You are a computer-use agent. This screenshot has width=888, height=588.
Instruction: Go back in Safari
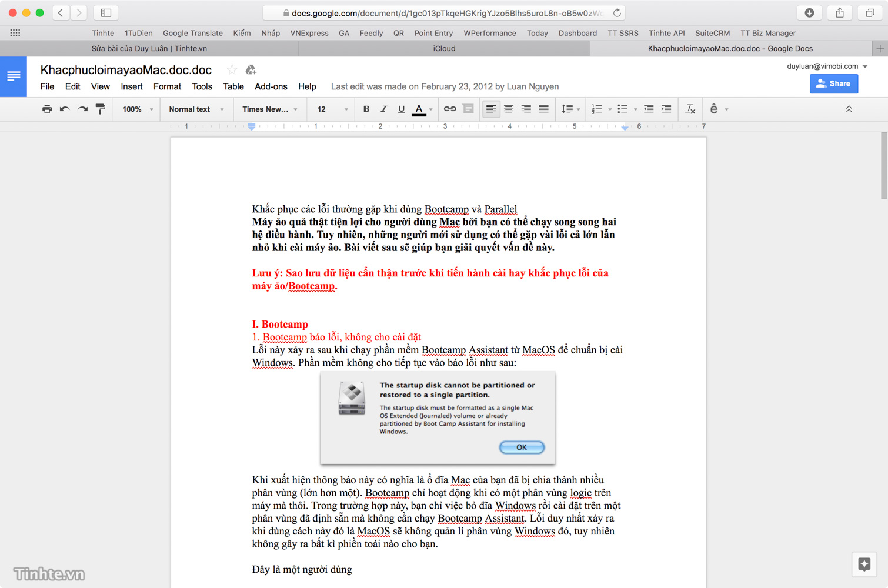61,12
